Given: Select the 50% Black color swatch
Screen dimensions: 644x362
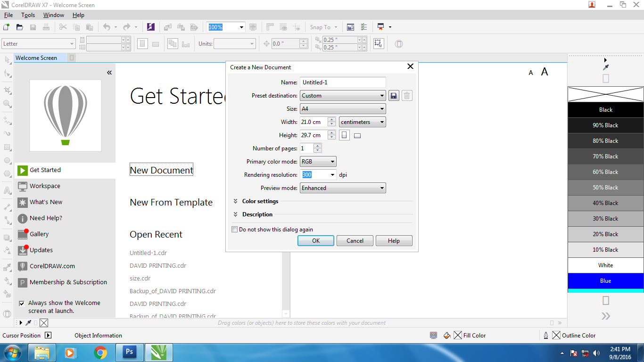Looking at the screenshot, I should coord(606,188).
